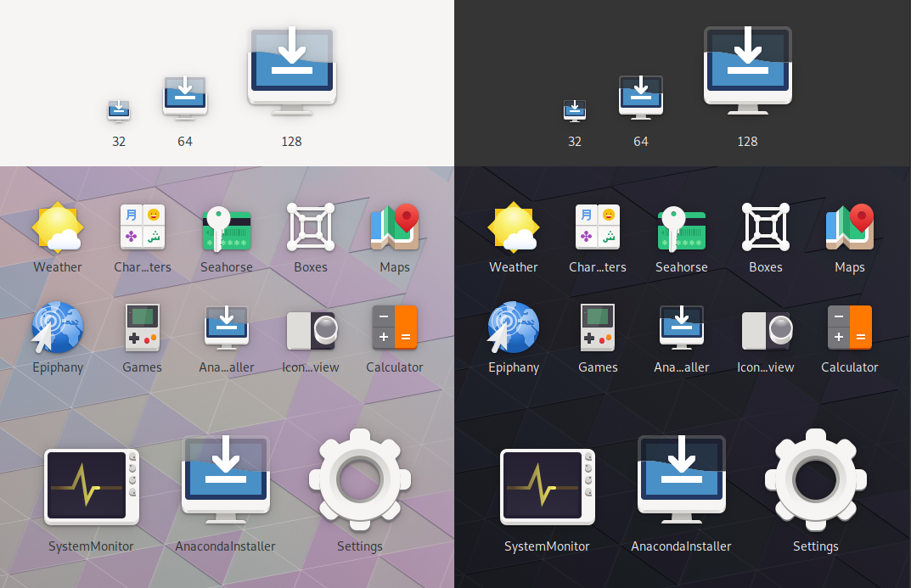
Task: Open Icon...view icon in the dark panel
Action: coord(768,330)
